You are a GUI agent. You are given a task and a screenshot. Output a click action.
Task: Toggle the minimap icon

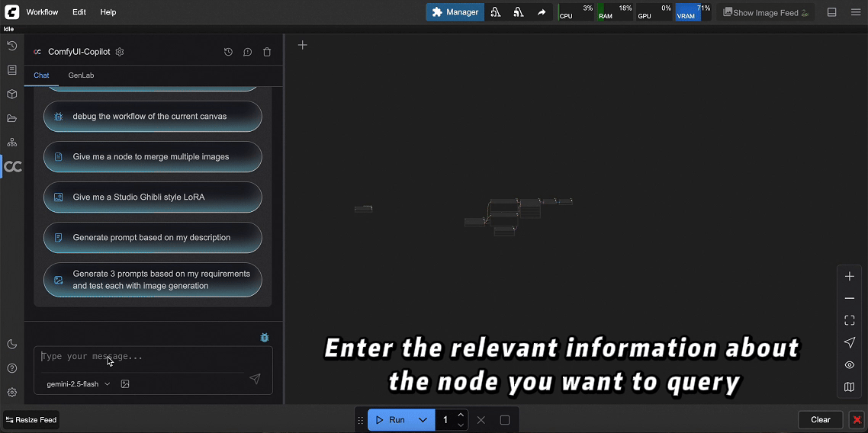tap(849, 387)
